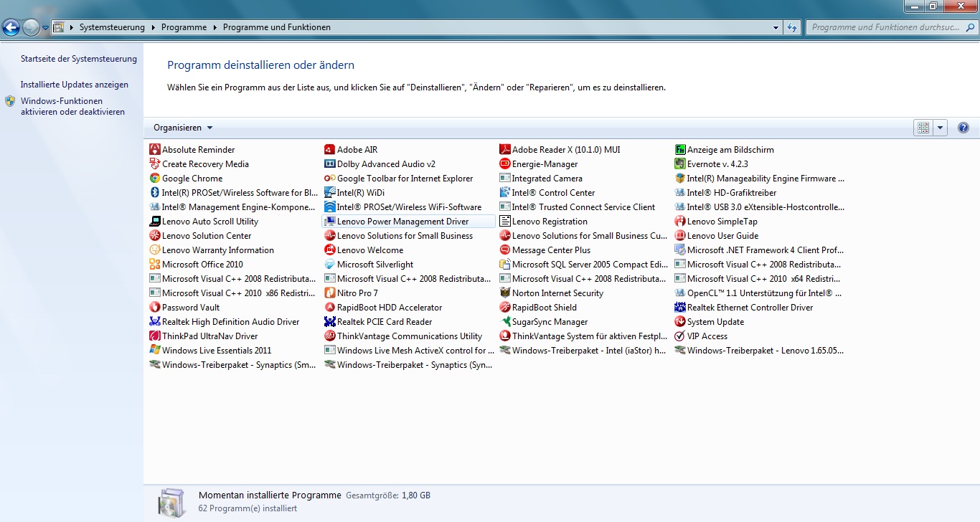
Task: Select the Password Vault icon
Action: [x=154, y=308]
